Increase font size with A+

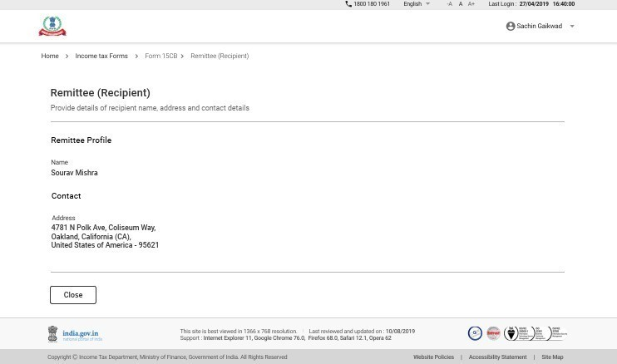[x=471, y=4]
